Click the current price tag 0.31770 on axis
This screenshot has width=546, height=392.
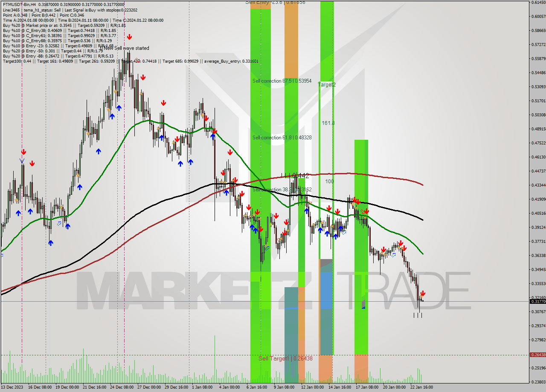pyautogui.click(x=537, y=301)
